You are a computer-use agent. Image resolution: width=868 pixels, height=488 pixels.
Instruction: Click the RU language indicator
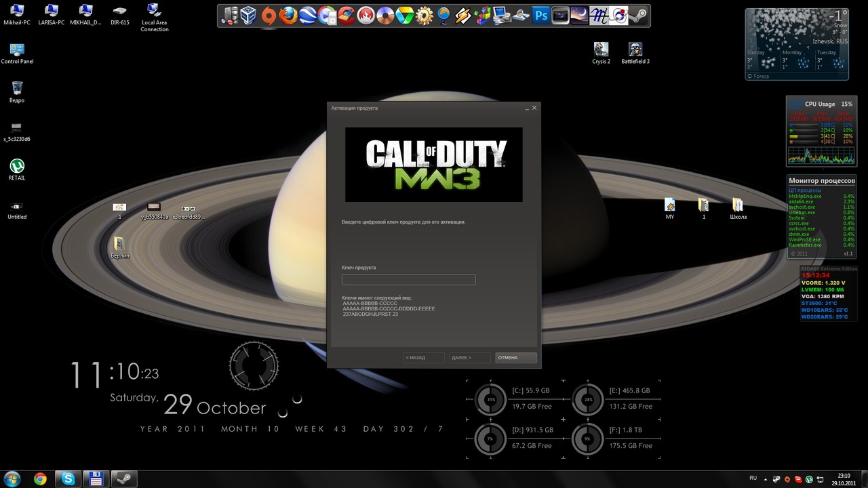click(x=753, y=478)
